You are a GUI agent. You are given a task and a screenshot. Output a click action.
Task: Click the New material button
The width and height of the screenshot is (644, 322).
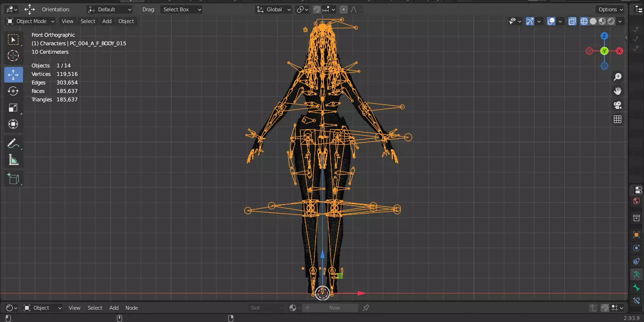click(334, 308)
